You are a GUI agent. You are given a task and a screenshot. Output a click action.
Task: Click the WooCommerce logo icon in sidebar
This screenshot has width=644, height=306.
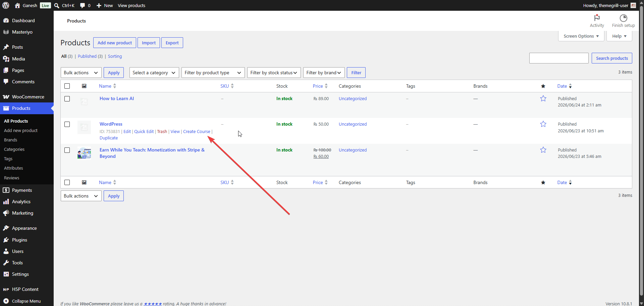6,97
